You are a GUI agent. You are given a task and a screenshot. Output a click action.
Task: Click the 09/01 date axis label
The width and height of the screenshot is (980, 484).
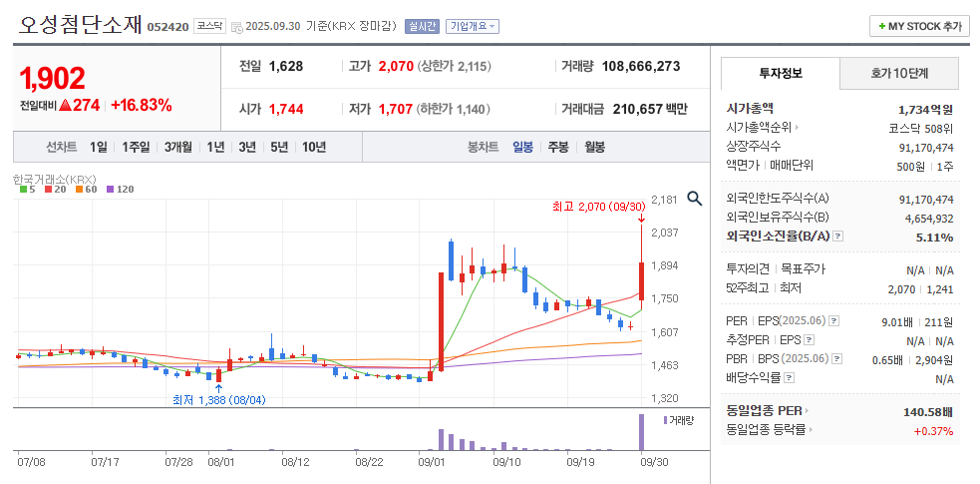[x=430, y=462]
